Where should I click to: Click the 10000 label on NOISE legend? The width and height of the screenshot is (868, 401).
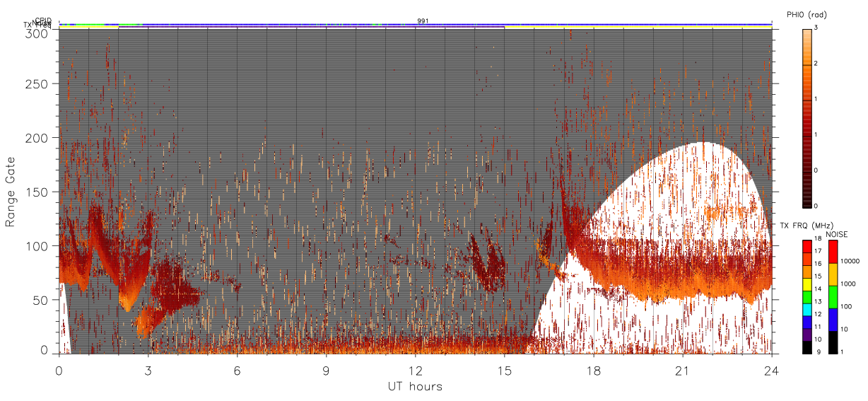click(x=850, y=261)
